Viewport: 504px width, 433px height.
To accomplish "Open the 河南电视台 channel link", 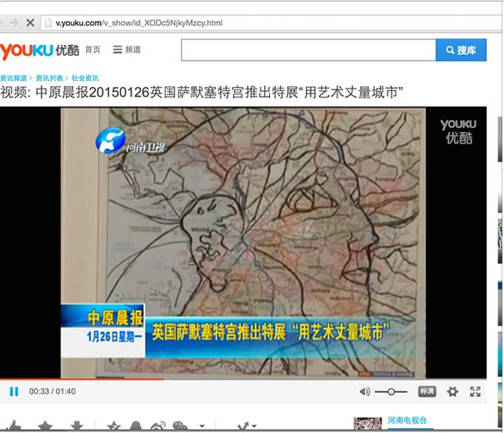I will [406, 420].
